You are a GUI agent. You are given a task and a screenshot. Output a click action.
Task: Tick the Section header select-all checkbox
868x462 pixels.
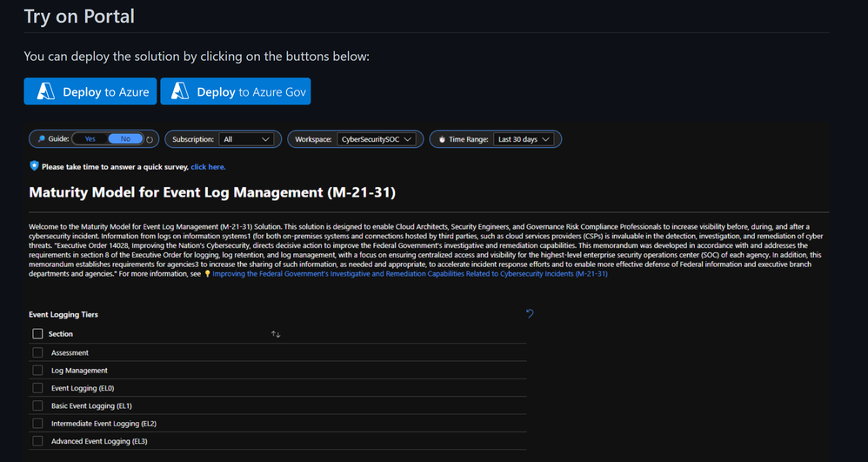pos(37,333)
